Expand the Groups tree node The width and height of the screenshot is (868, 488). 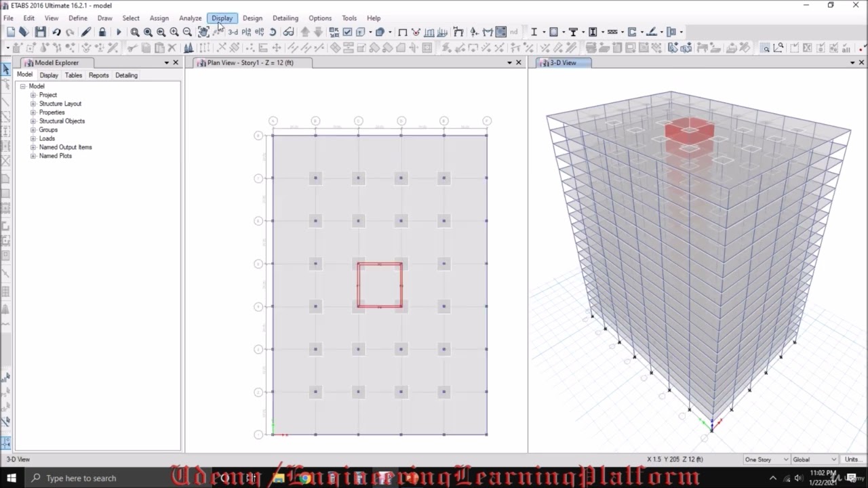[33, 129]
